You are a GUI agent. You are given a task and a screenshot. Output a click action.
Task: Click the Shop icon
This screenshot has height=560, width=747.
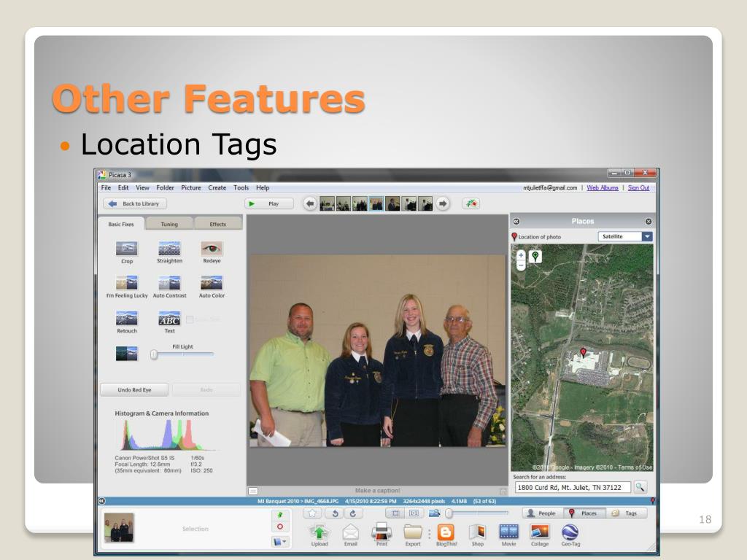(477, 532)
